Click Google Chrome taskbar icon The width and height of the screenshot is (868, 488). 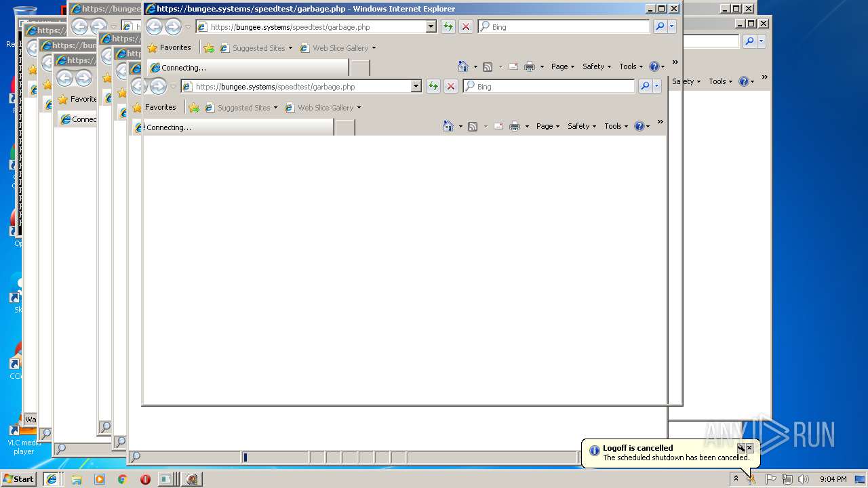pyautogui.click(x=122, y=479)
